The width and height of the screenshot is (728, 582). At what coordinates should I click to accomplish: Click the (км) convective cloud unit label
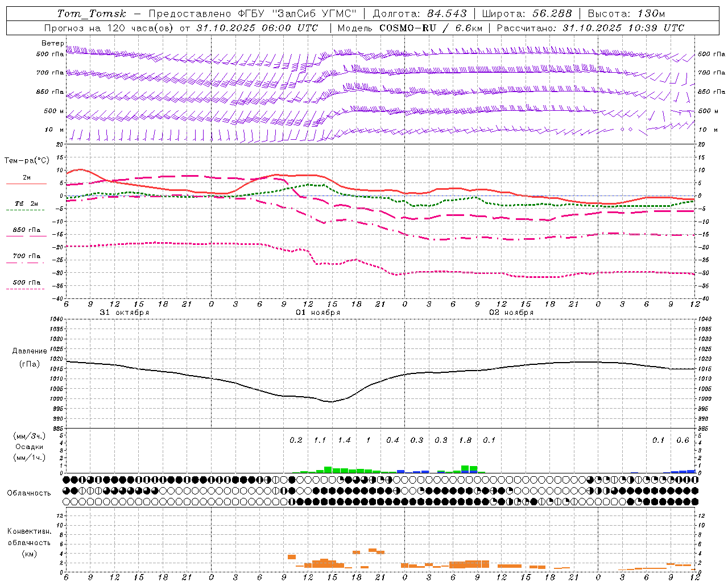[x=29, y=554]
